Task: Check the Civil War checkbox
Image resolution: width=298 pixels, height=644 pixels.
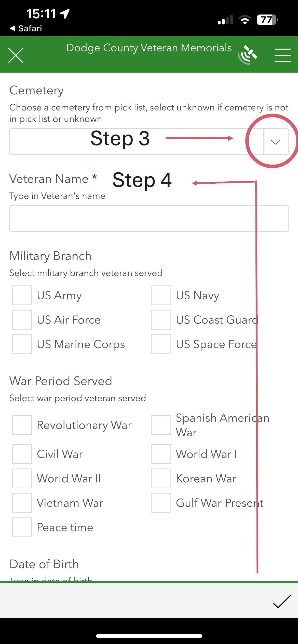Action: (22, 454)
